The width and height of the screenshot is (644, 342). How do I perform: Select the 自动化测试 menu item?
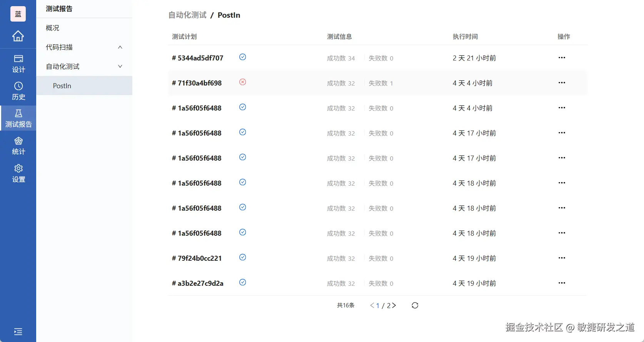[84, 66]
